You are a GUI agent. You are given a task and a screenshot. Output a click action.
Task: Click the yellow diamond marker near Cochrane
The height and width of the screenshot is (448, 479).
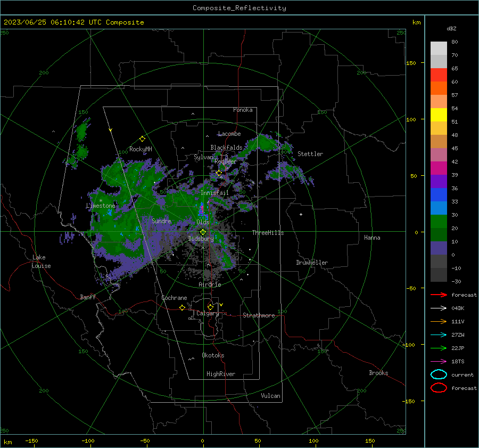point(182,308)
